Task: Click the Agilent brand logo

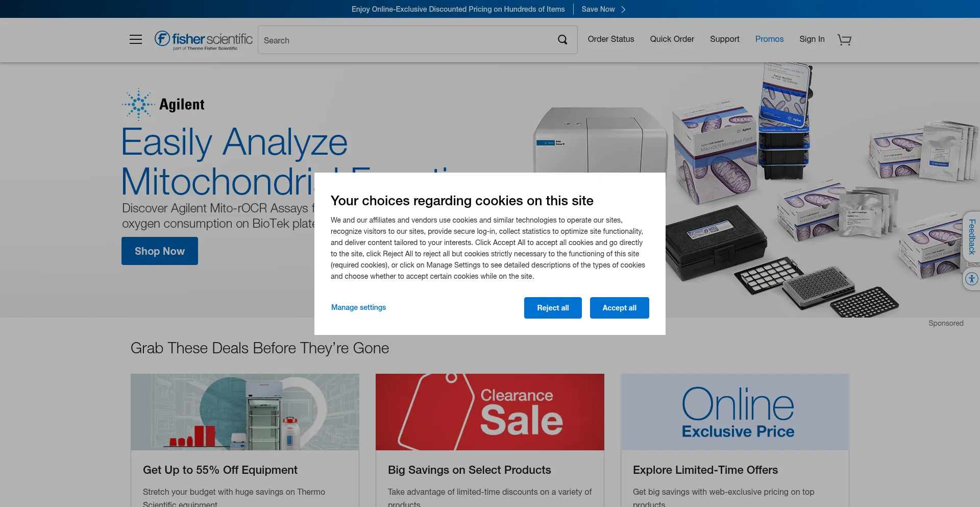Action: click(x=163, y=104)
